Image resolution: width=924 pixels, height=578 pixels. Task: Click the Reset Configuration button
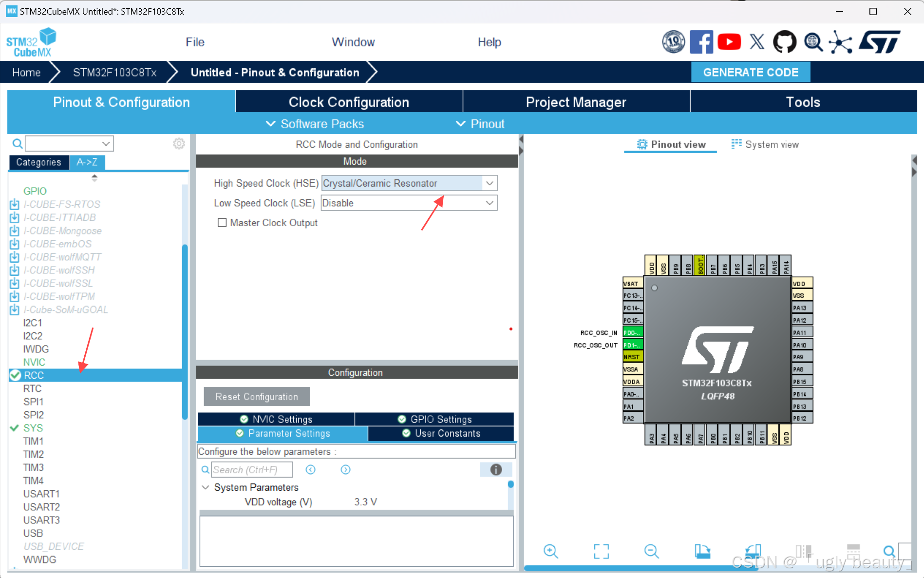(x=257, y=397)
